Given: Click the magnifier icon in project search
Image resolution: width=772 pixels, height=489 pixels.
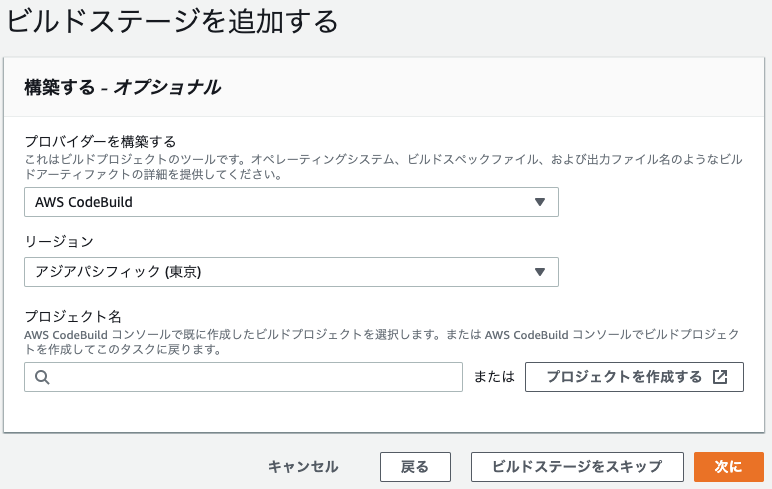Looking at the screenshot, I should pyautogui.click(x=42, y=377).
